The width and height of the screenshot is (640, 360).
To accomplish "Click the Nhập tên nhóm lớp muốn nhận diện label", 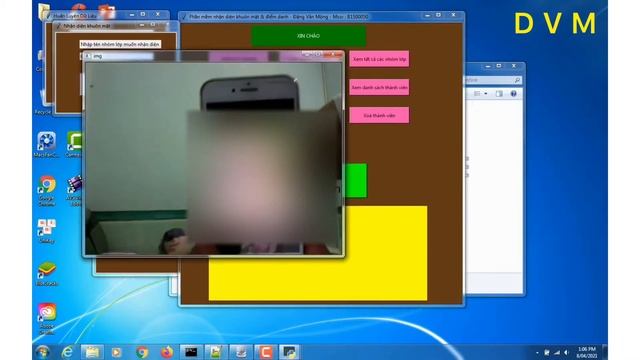I will (120, 44).
